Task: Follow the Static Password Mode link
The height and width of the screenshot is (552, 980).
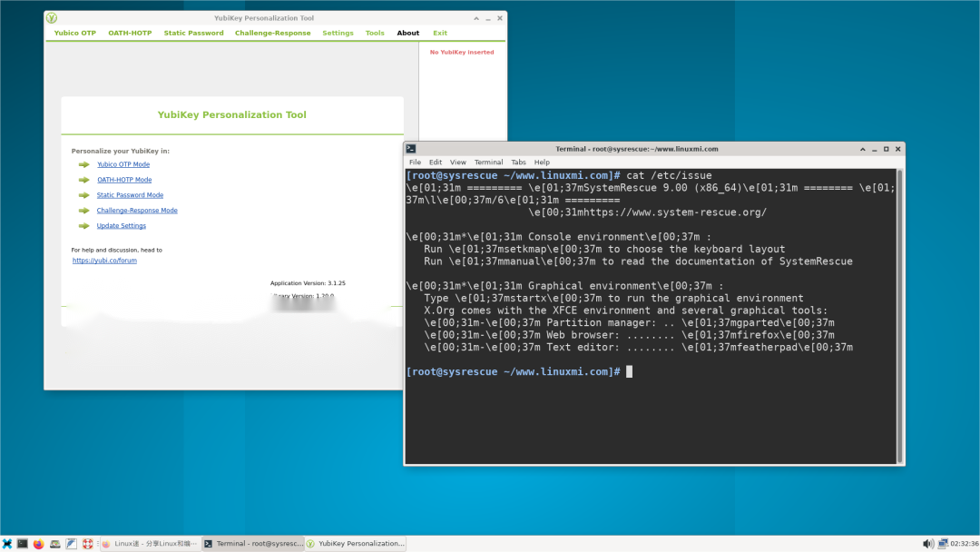Action: click(x=130, y=195)
